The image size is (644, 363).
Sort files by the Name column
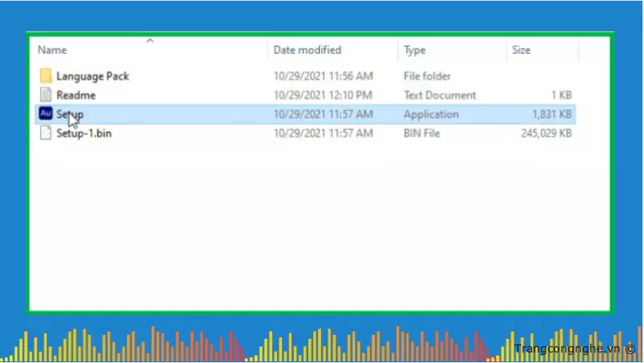coord(51,50)
